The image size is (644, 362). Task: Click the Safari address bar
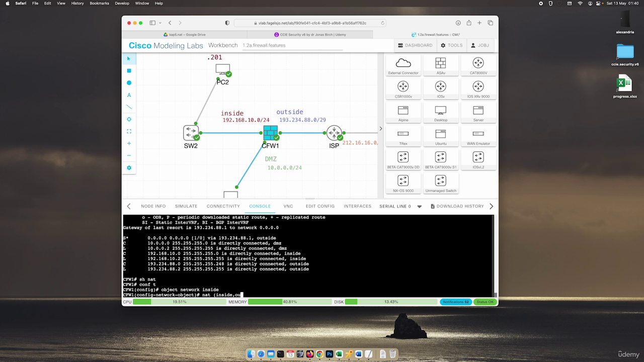pos(310,23)
